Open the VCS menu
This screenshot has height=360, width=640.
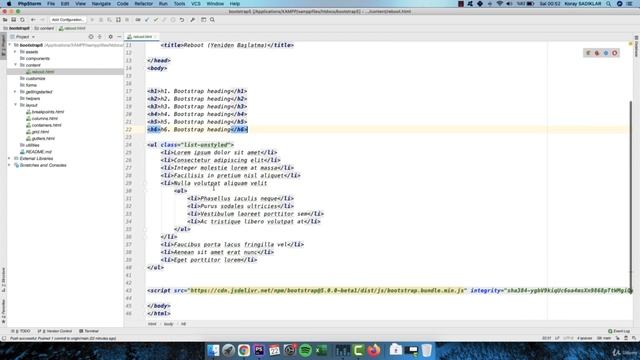[x=196, y=4]
